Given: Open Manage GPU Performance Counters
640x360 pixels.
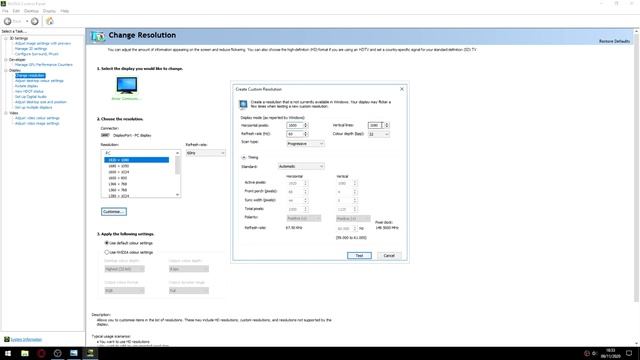Looking at the screenshot, I should pyautogui.click(x=44, y=64).
